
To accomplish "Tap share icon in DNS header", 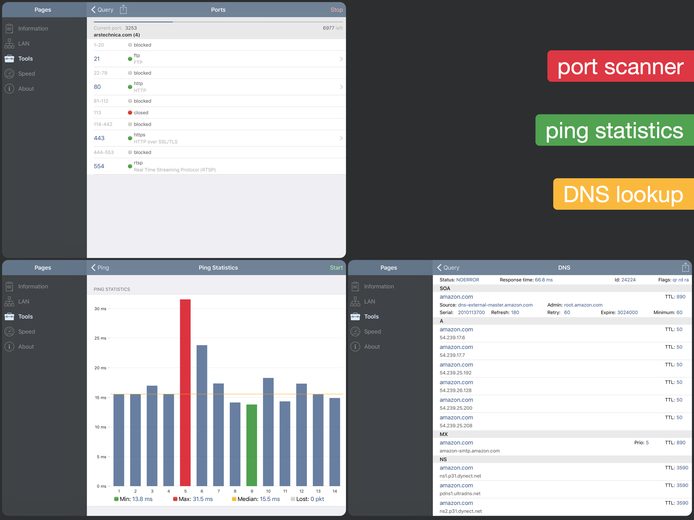I will pos(686,267).
